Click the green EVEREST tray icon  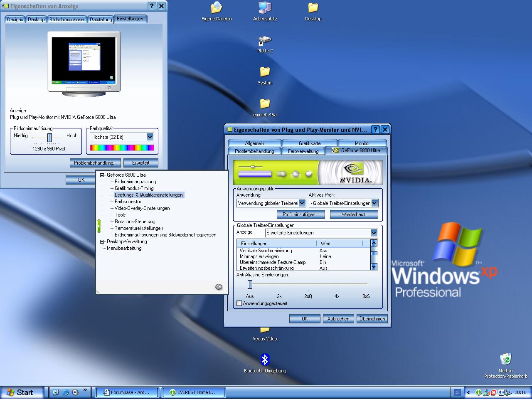point(478,392)
